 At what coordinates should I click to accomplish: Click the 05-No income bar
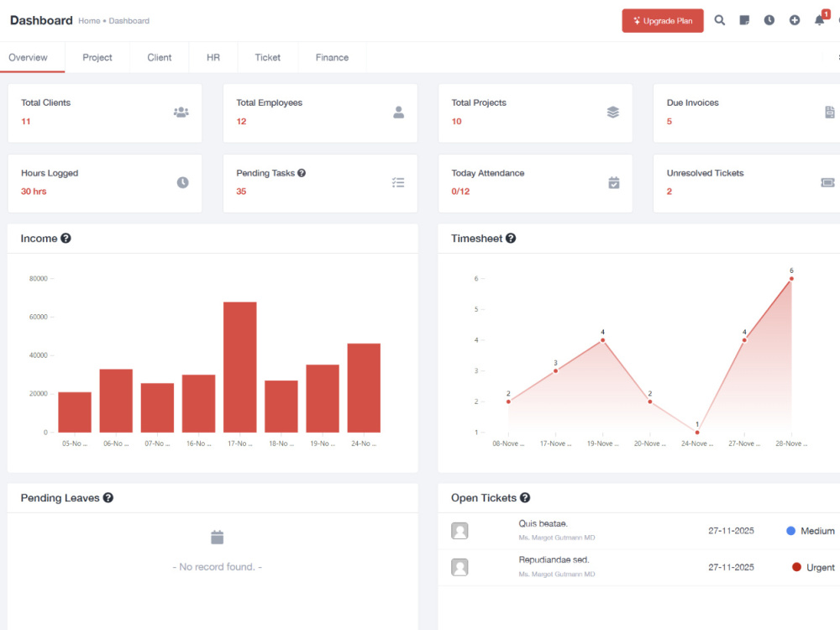click(75, 412)
